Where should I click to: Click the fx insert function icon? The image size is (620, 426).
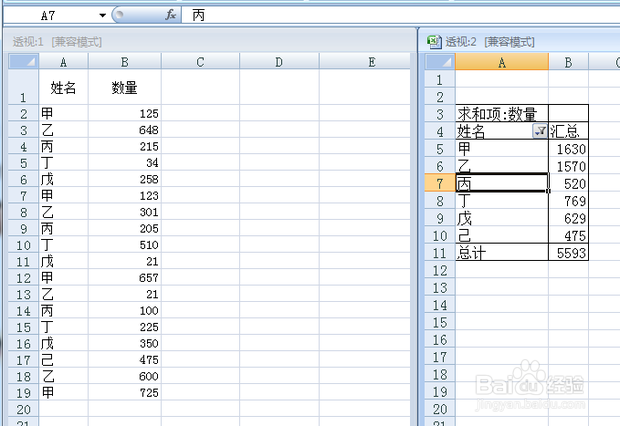tap(170, 15)
